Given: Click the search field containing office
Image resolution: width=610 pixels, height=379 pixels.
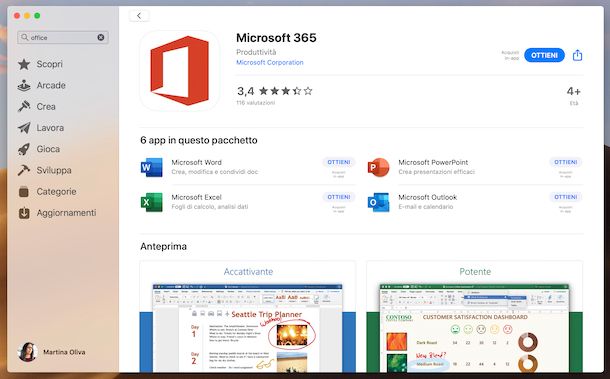Looking at the screenshot, I should [63, 37].
